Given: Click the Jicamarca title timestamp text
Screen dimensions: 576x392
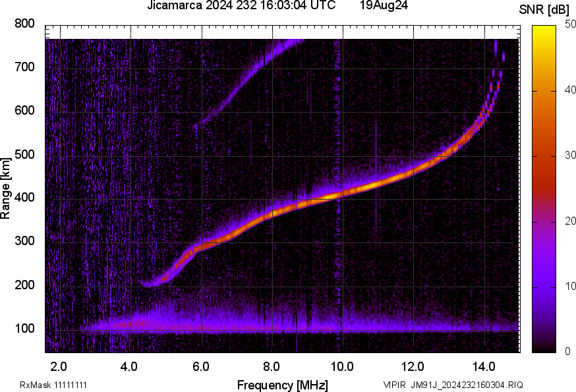Looking at the screenshot, I should tap(241, 5).
